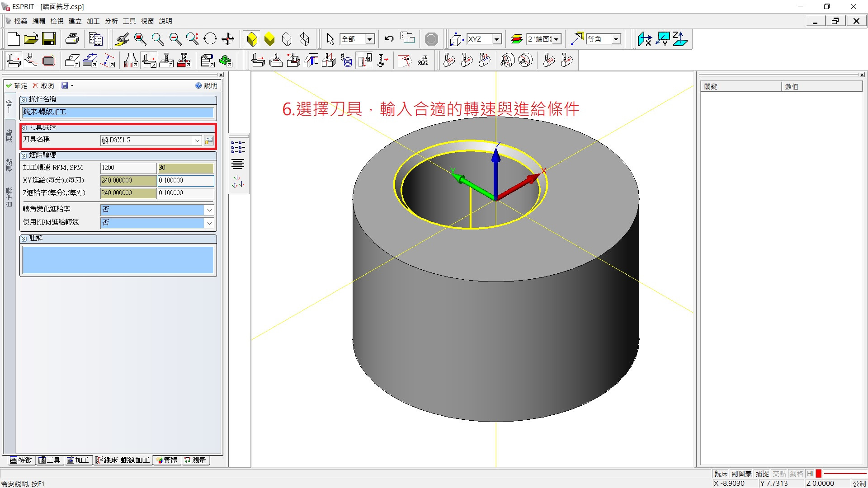This screenshot has height=488, width=868.
Task: Activate the Zoom Out magnifier icon
Action: 175,39
